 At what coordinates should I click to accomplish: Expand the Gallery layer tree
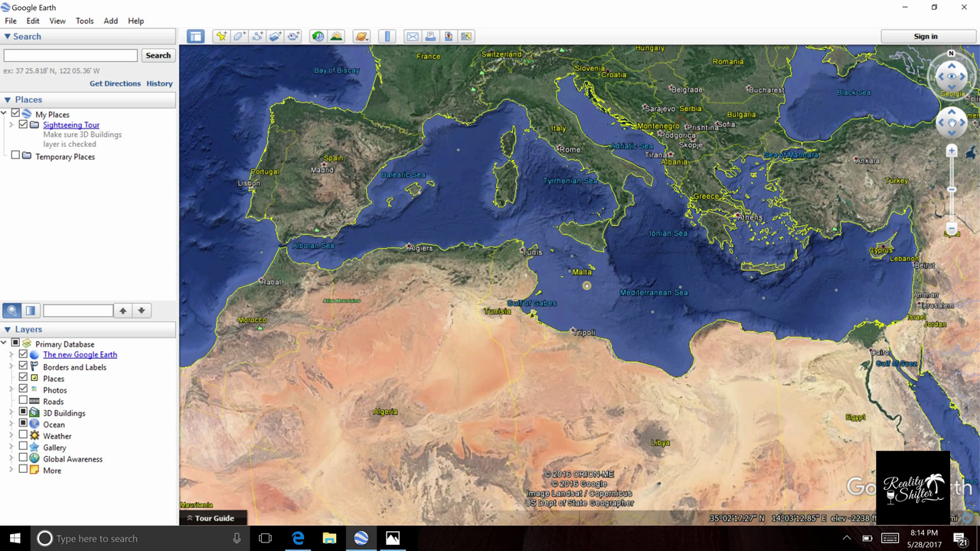[11, 448]
